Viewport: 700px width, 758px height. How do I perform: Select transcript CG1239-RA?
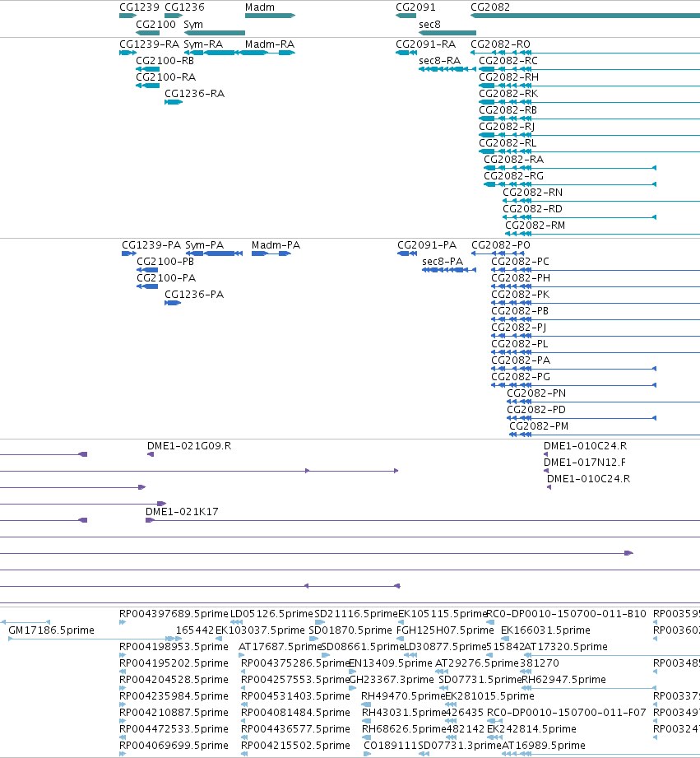[x=149, y=44]
